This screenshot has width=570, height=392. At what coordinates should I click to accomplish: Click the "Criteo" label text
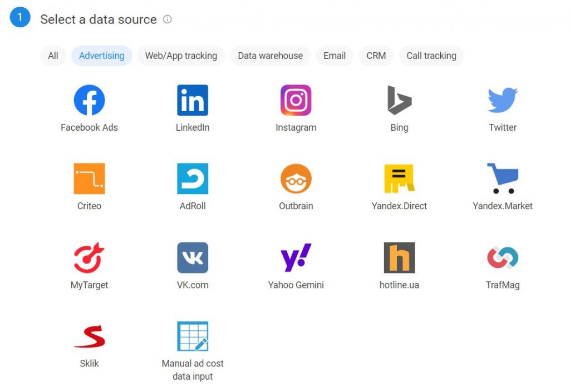coord(89,206)
